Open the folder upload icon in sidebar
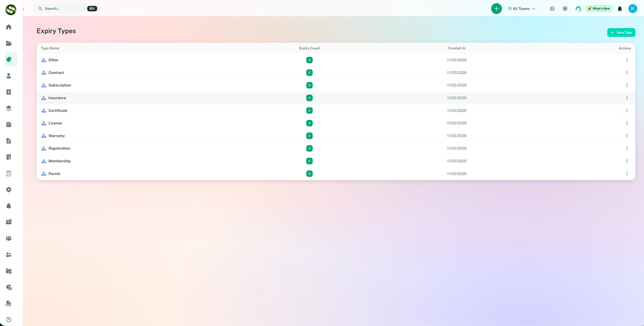This screenshot has width=644, height=326. [9, 271]
